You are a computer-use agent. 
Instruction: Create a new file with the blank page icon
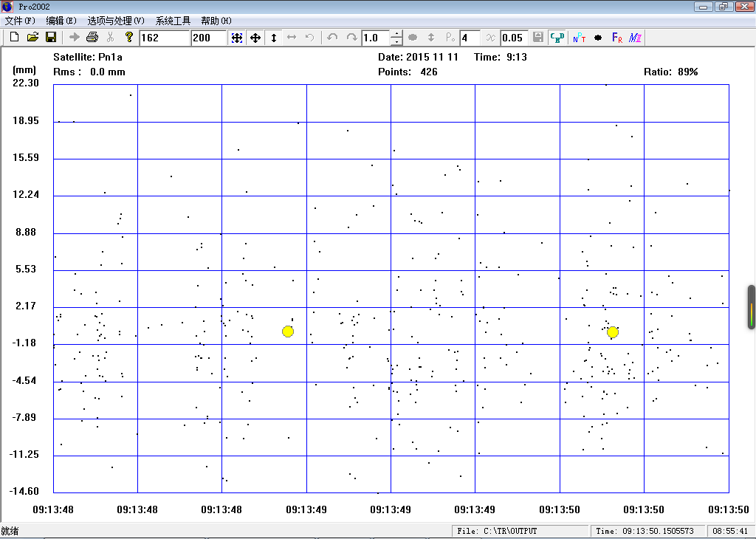14,37
